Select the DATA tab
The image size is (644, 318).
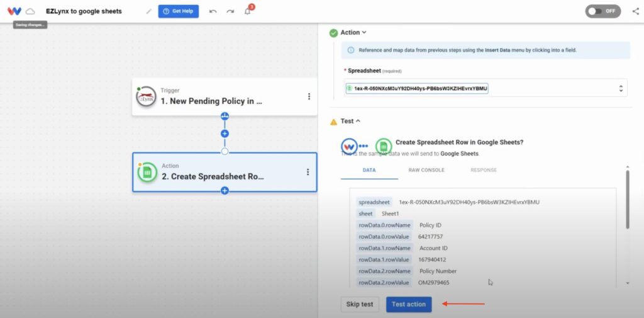pyautogui.click(x=369, y=170)
